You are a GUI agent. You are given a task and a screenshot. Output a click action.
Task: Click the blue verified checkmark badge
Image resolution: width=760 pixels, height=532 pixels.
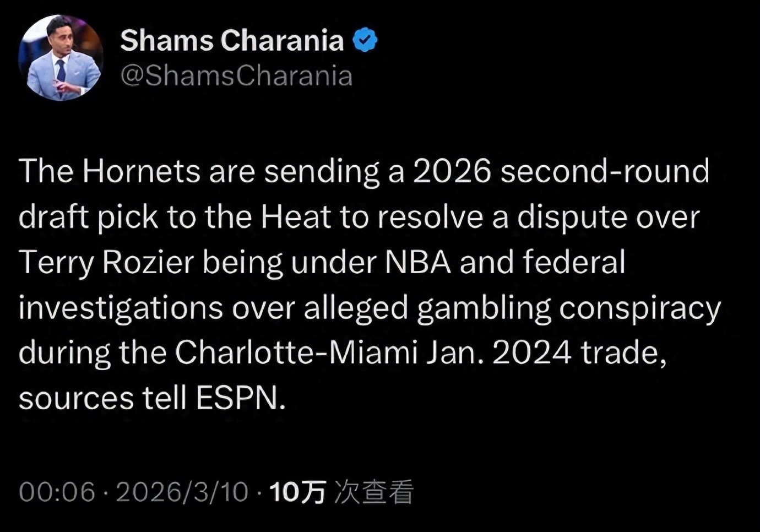[365, 40]
